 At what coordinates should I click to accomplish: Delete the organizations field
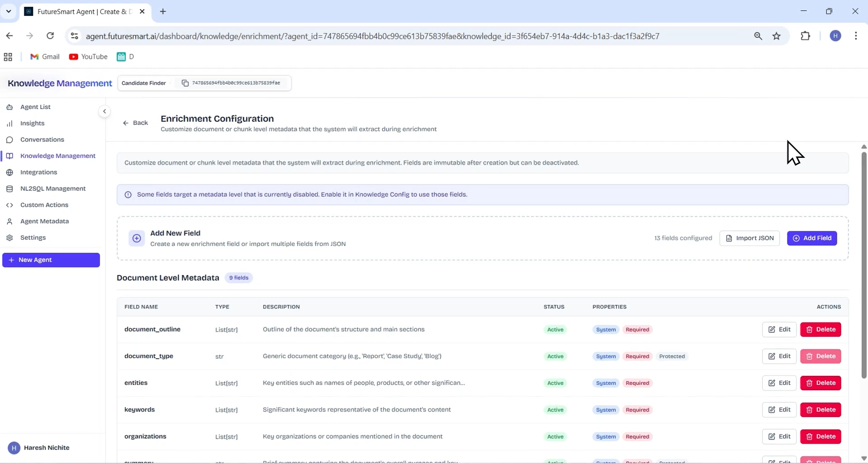click(821, 436)
